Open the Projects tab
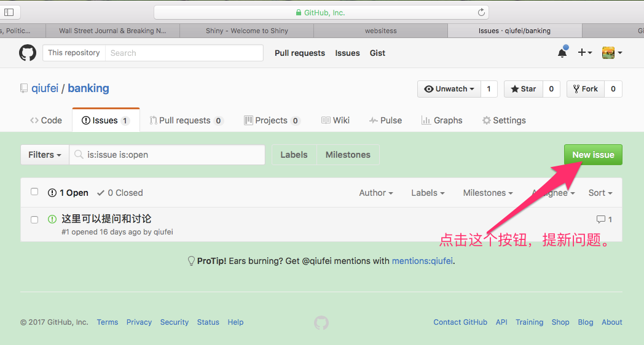Image resolution: width=644 pixels, height=345 pixels. pos(272,120)
